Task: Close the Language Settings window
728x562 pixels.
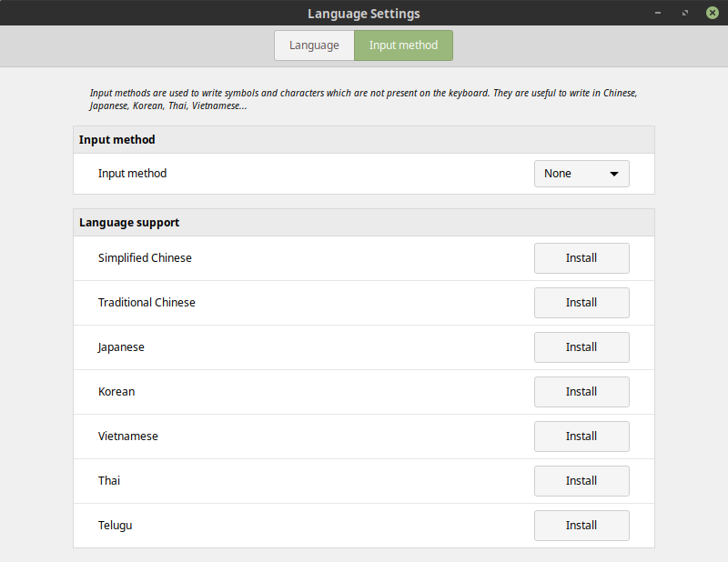Action: 712,14
